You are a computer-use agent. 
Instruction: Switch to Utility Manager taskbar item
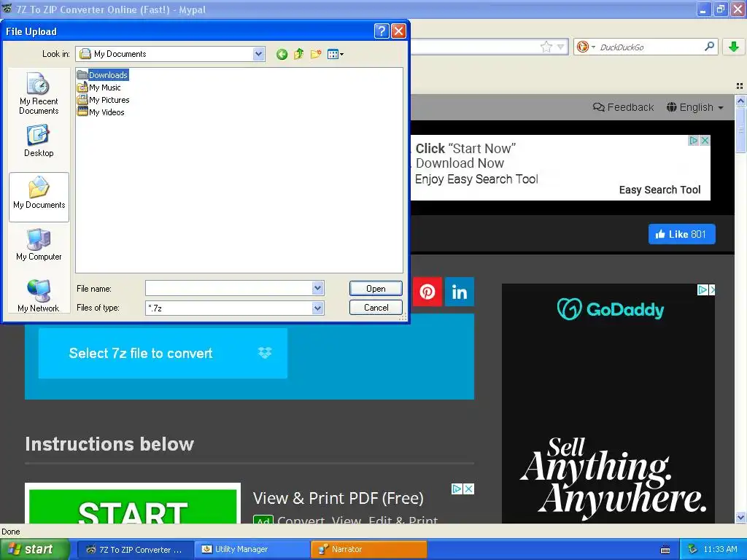(252, 550)
